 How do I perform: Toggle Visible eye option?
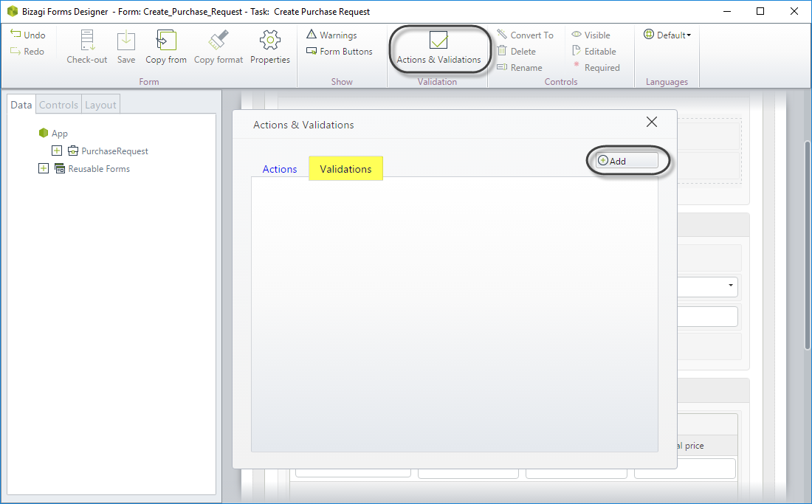click(591, 35)
